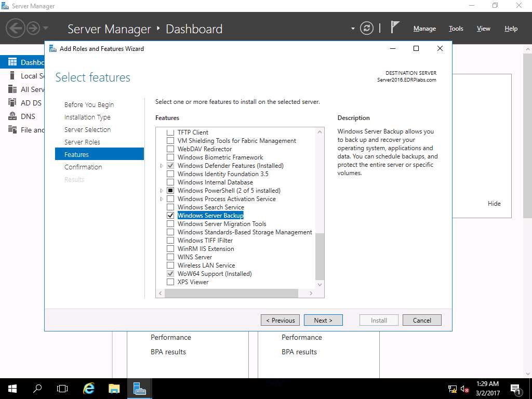The width and height of the screenshot is (532, 399).
Task: Check the VM Shielding Tools checkbox
Action: click(x=170, y=140)
